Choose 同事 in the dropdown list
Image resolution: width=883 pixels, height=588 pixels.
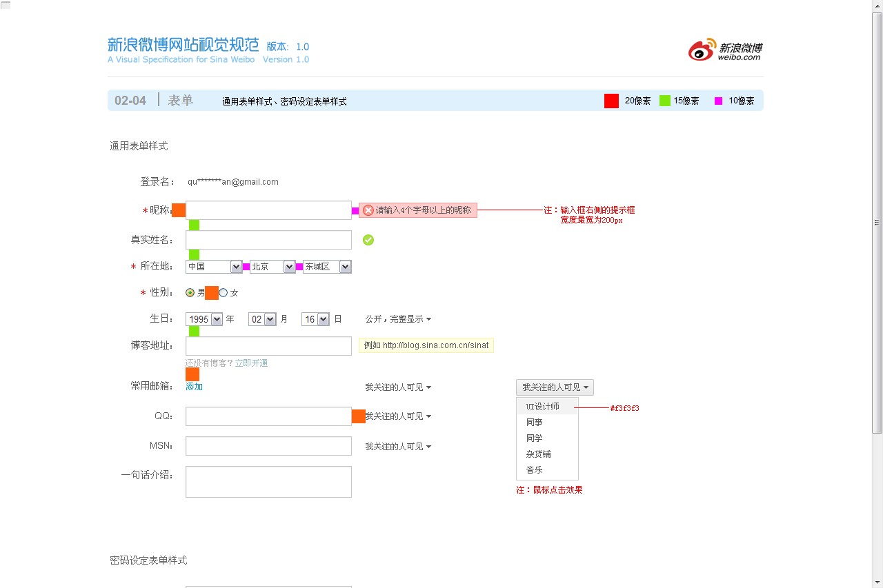click(x=547, y=423)
